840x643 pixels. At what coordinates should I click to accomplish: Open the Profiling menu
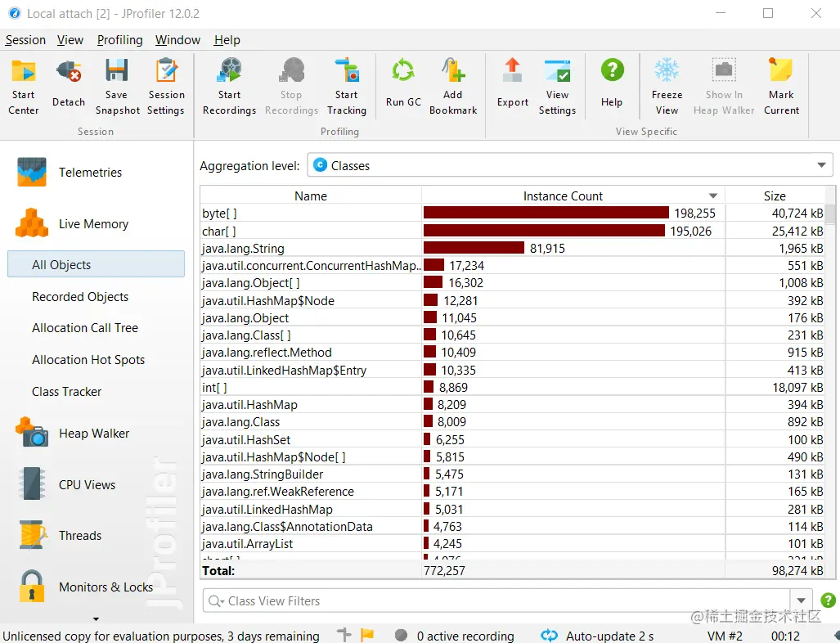pos(119,39)
